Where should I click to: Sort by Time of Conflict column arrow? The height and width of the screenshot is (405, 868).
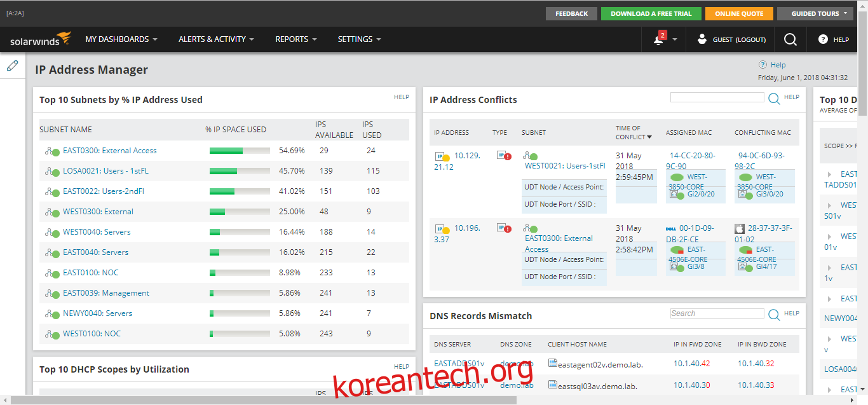(x=649, y=137)
